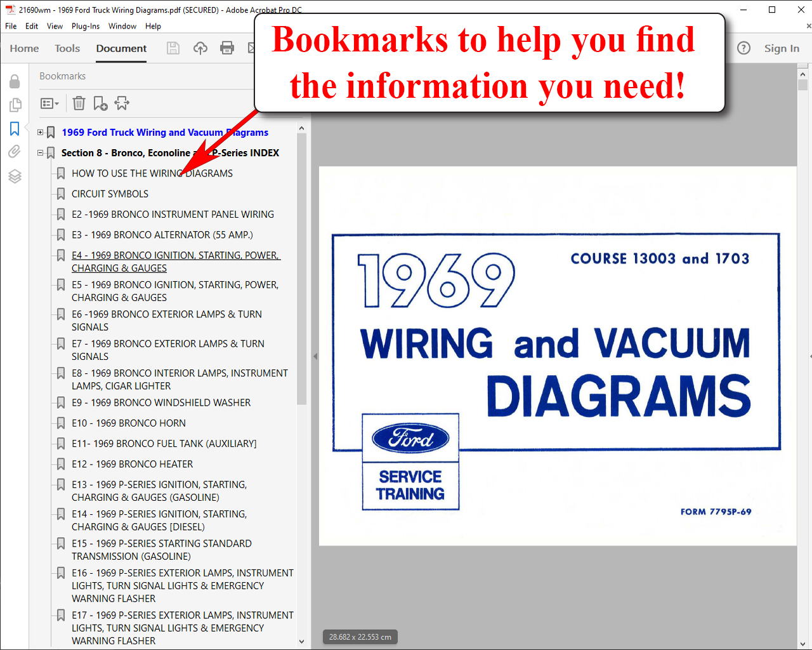Screen dimensions: 812x650
Task: Open E3 Bronco Alternator 55 AMP bookmark
Action: (x=162, y=235)
